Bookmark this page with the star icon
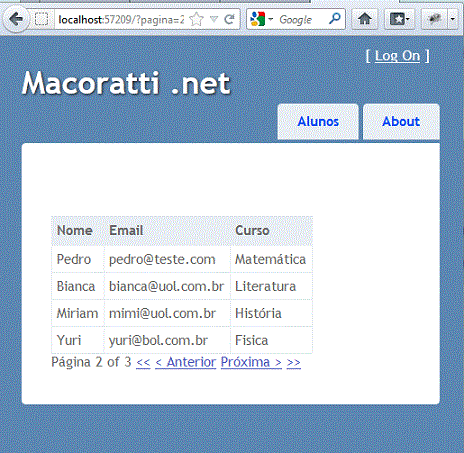The height and width of the screenshot is (453, 464). (196, 19)
